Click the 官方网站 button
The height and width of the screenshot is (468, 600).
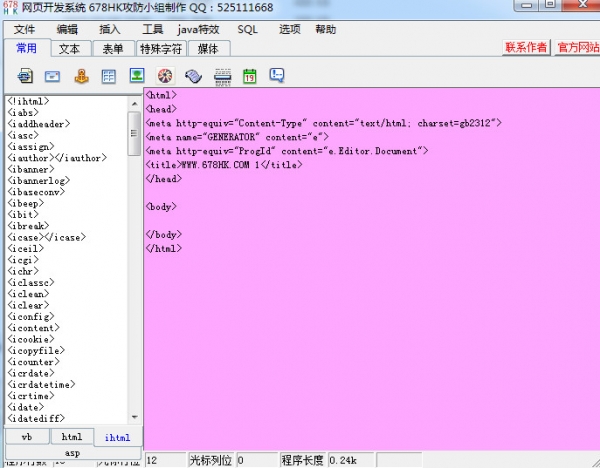(x=575, y=47)
